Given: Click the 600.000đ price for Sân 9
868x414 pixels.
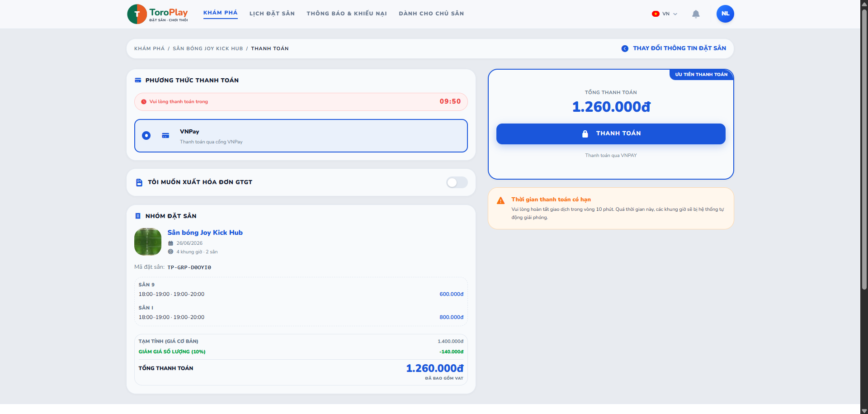Looking at the screenshot, I should [452, 294].
